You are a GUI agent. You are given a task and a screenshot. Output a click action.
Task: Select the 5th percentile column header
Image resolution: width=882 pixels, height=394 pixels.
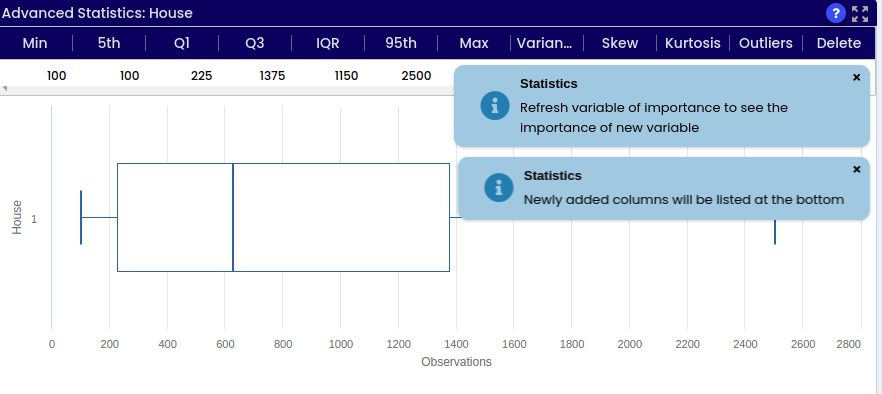(x=109, y=43)
